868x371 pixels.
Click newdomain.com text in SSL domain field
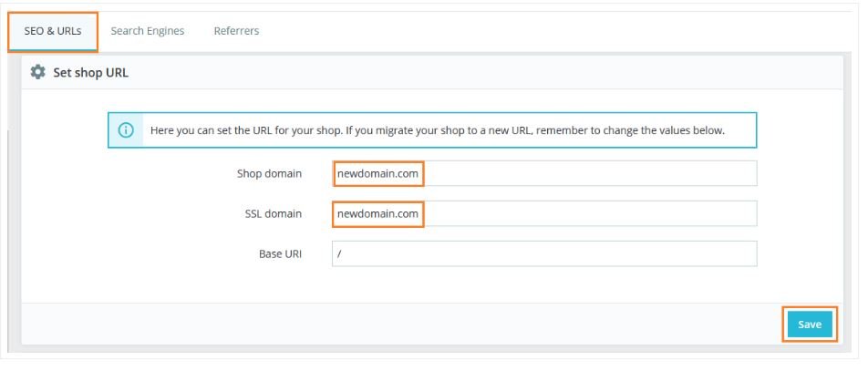(x=377, y=213)
